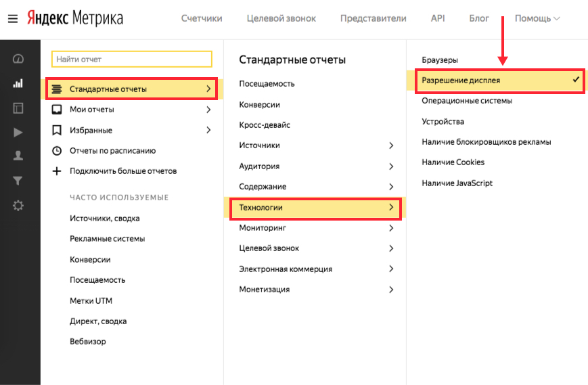The height and width of the screenshot is (385, 588).
Task: Expand the Мониторинг submenu chevron
Action: coord(391,229)
